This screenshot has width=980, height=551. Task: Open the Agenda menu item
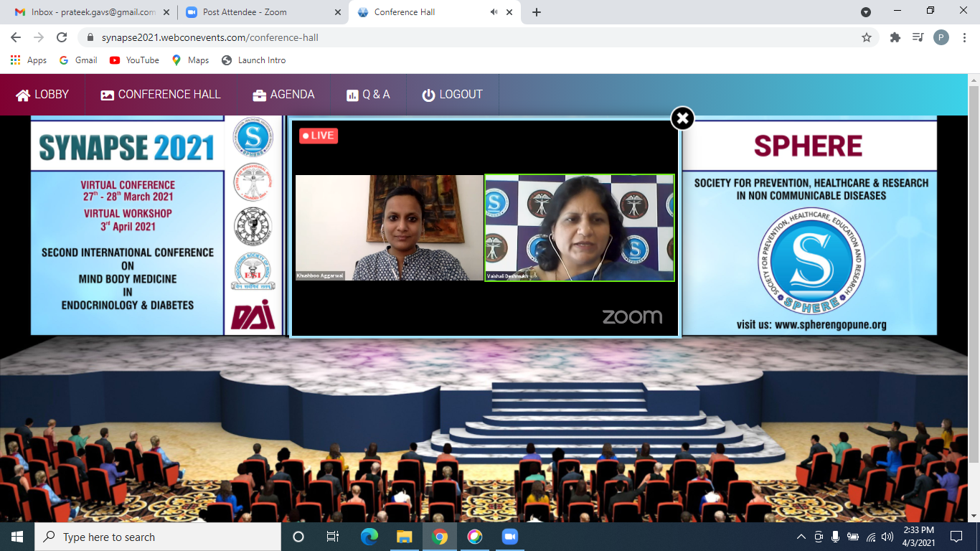pyautogui.click(x=283, y=95)
